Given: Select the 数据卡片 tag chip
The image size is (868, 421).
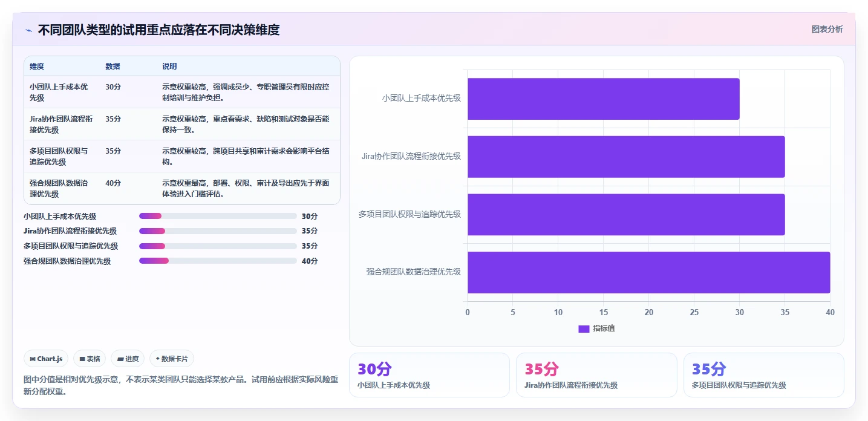Looking at the screenshot, I should click(x=172, y=359).
